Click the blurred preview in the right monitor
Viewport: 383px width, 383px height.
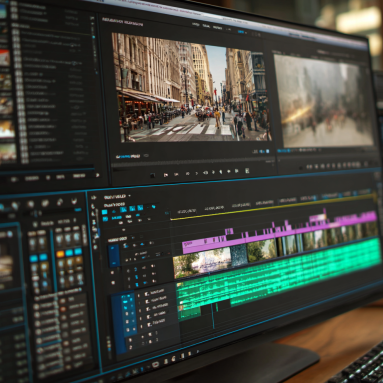point(324,101)
